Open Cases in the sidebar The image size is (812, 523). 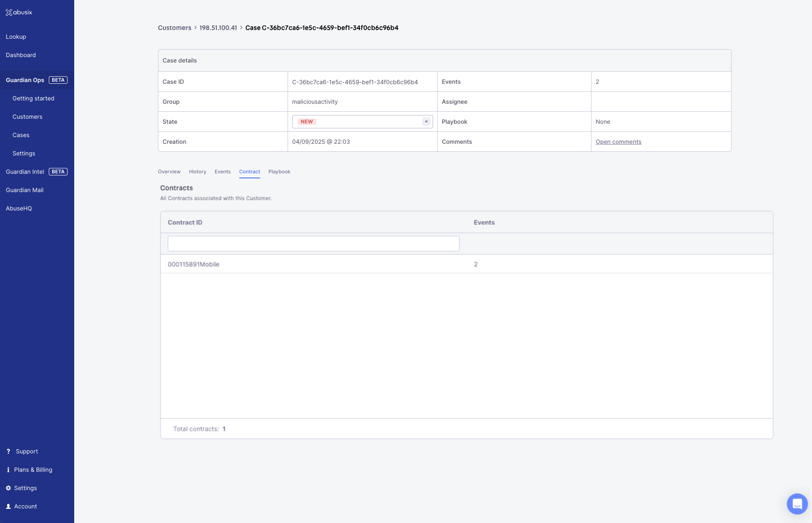[21, 135]
